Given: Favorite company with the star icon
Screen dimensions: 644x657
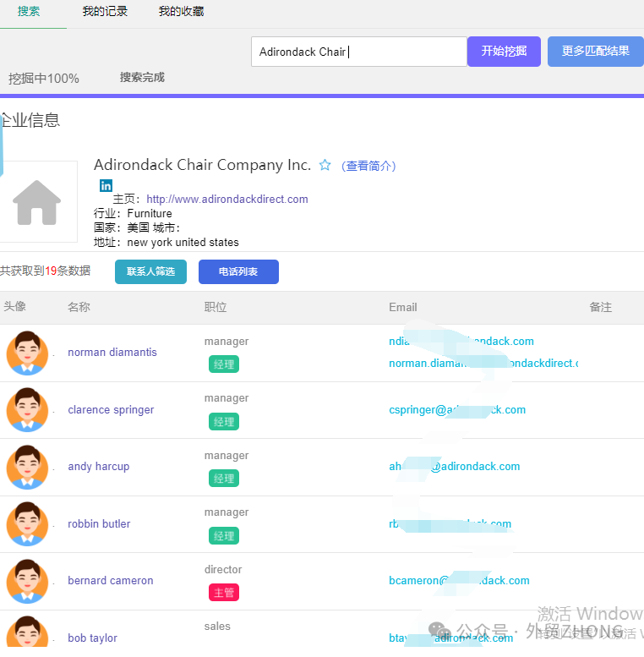Looking at the screenshot, I should 325,165.
